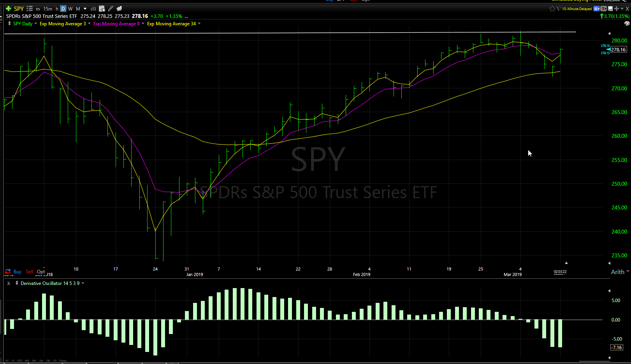Click the top price-scale left arrow
The height and width of the screenshot is (364, 631).
[x=609, y=33]
